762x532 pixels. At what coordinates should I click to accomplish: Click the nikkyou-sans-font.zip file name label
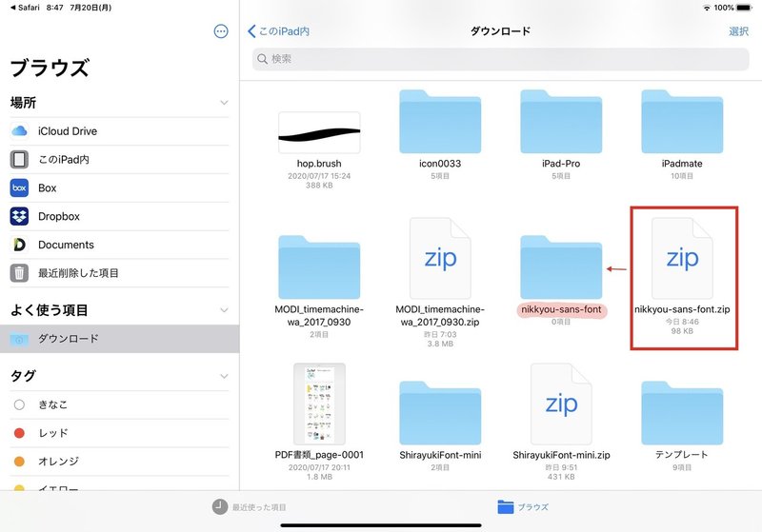click(682, 309)
